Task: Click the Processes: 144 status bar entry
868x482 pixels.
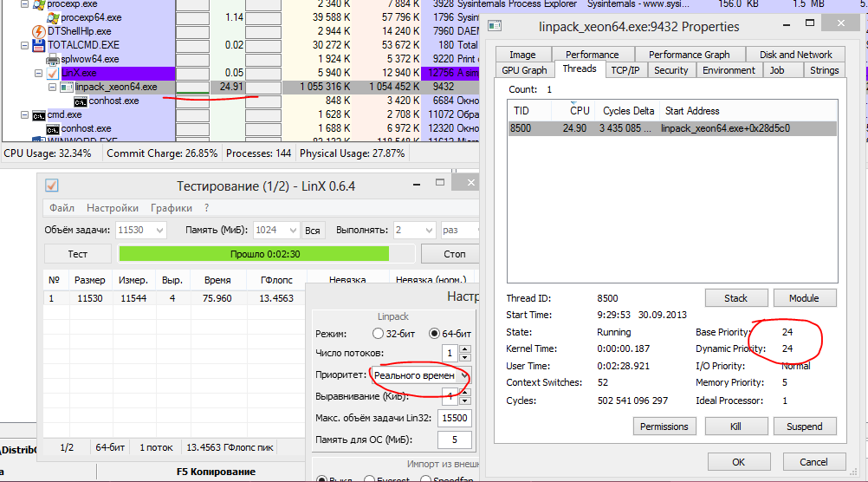Action: 258,153
